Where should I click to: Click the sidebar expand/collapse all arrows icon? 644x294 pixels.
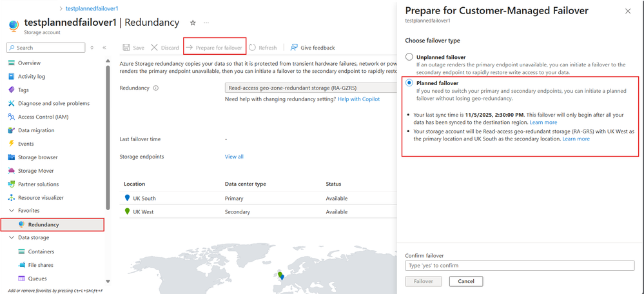92,48
